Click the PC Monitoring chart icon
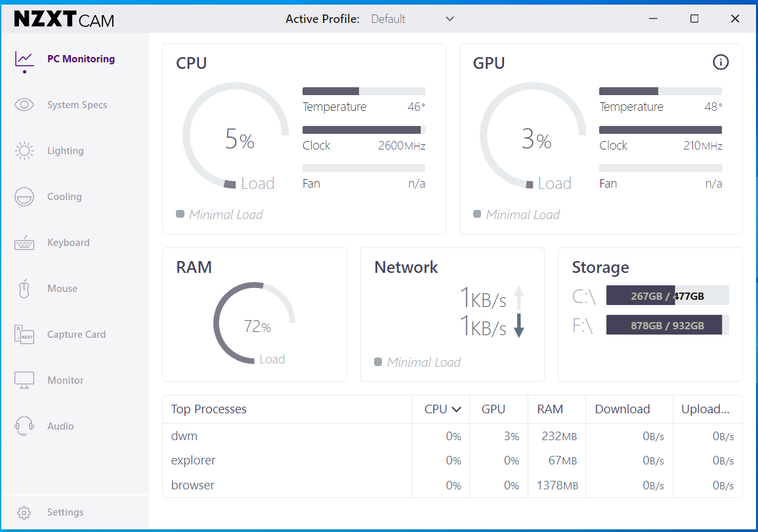 coord(24,59)
